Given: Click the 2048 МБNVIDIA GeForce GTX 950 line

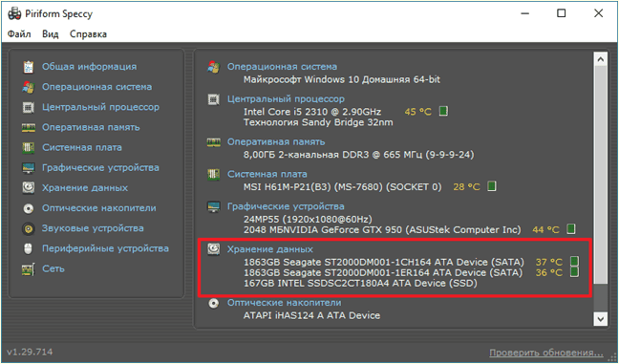Looking at the screenshot, I should click(382, 230).
